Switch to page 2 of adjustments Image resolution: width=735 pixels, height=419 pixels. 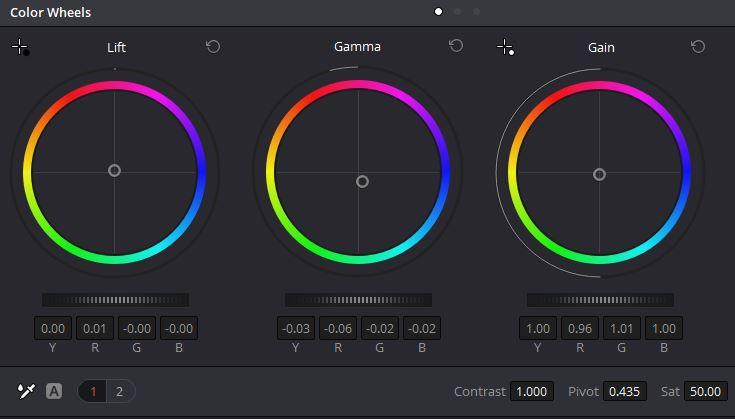click(120, 391)
